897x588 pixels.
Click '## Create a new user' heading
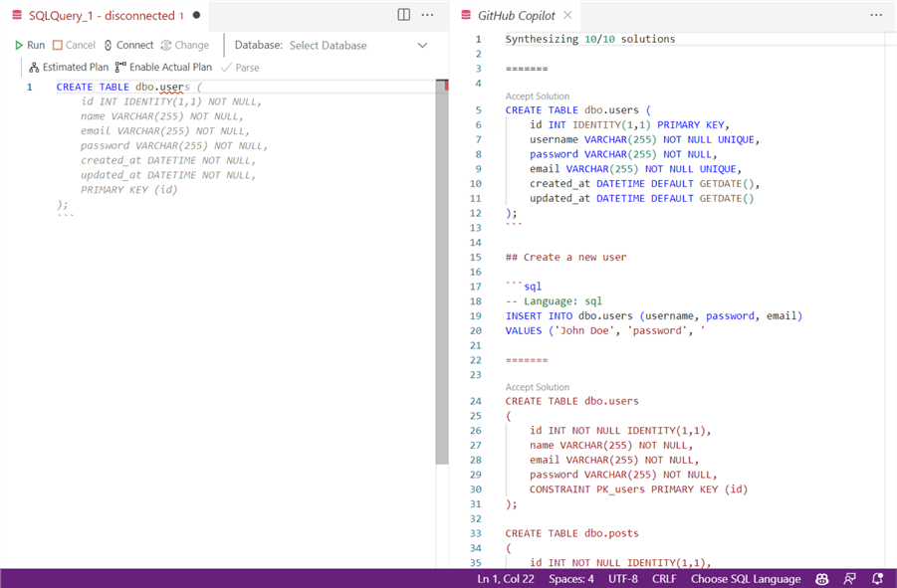[565, 257]
